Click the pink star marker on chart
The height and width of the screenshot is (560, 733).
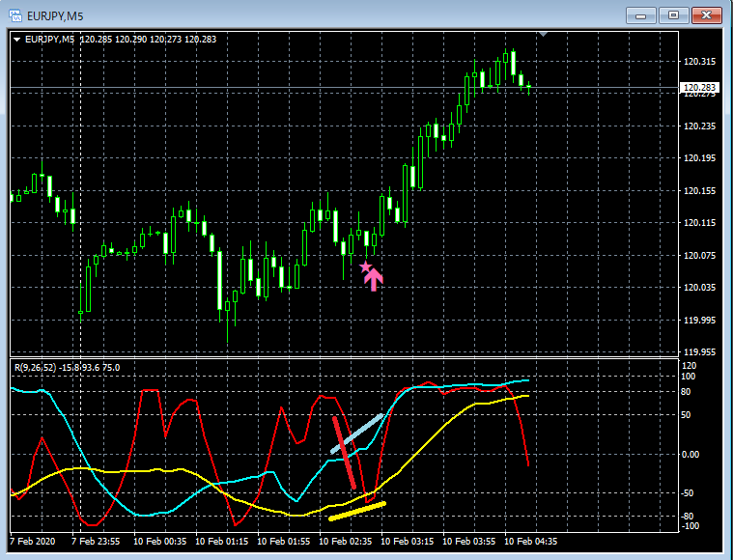(x=365, y=267)
